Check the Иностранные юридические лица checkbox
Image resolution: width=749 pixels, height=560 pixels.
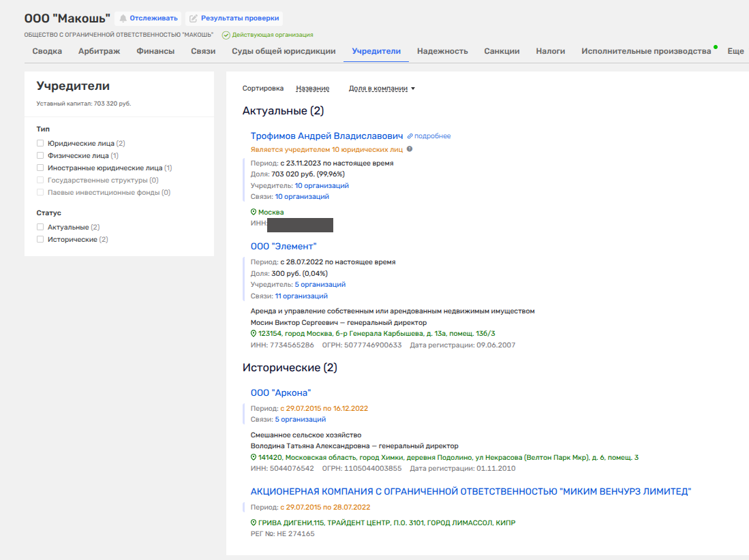click(x=40, y=168)
